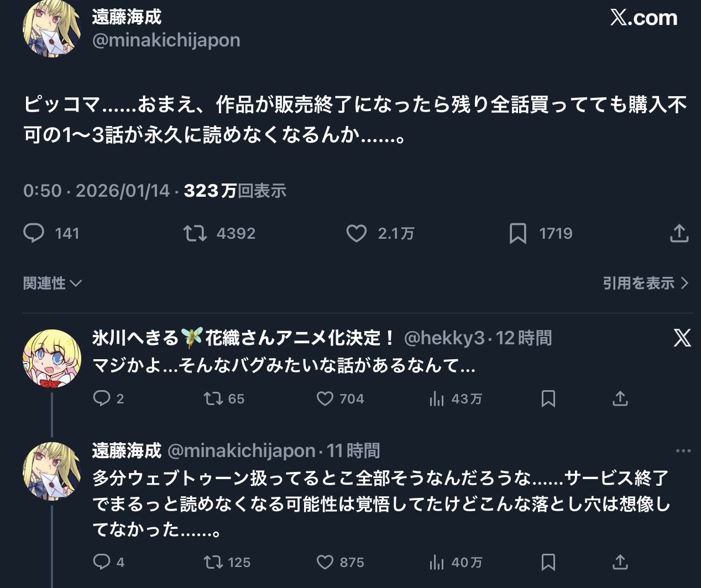Bookmark the @hekky3 reply
The width and height of the screenshot is (701, 588).
point(548,398)
